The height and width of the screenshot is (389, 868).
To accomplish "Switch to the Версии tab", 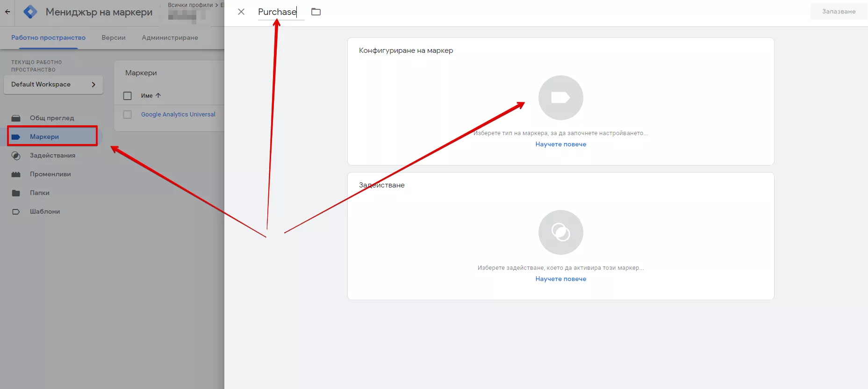I will pos(114,37).
